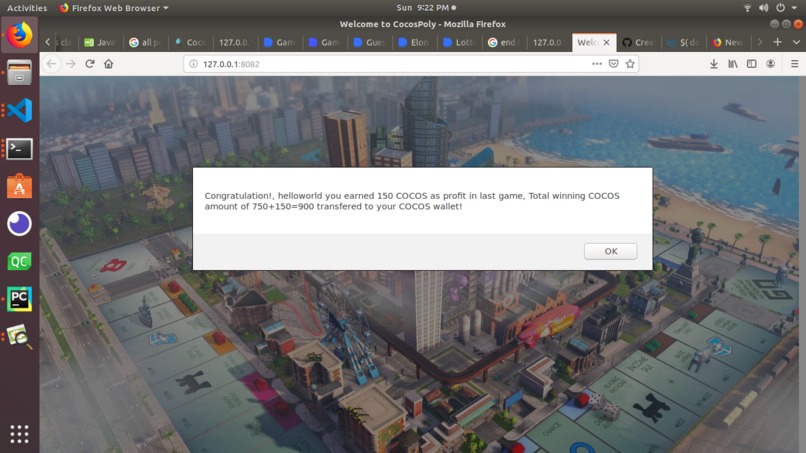806x453 pixels.
Task: Launch Firefox from the dock
Action: pos(20,35)
